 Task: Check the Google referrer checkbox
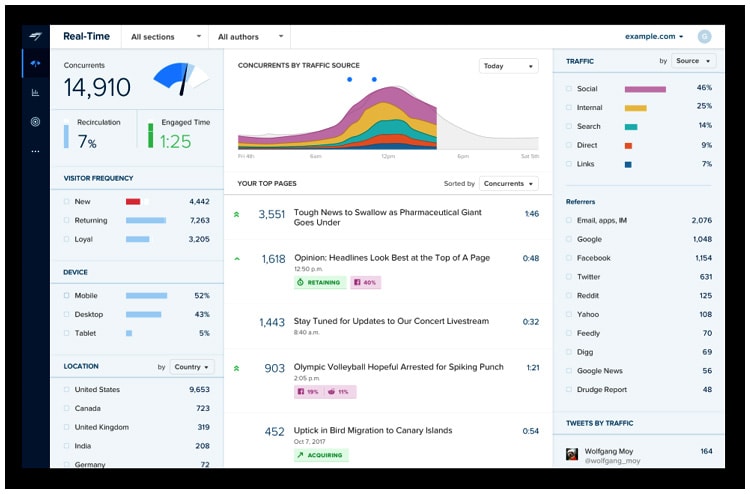569,239
